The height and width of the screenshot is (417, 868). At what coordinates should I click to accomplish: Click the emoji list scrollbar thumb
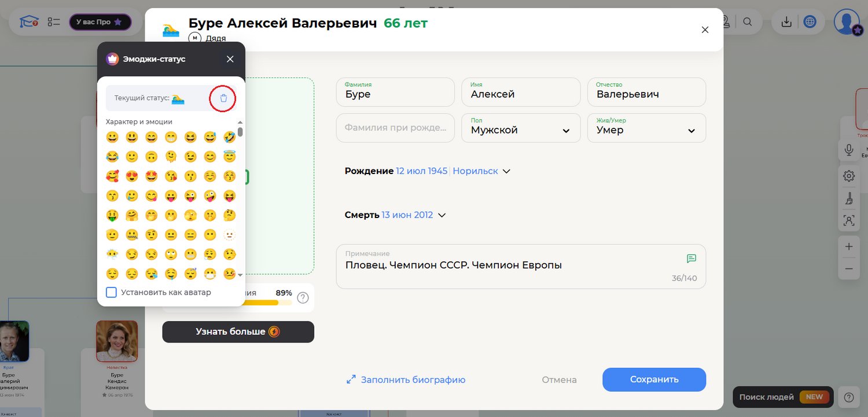click(x=240, y=132)
